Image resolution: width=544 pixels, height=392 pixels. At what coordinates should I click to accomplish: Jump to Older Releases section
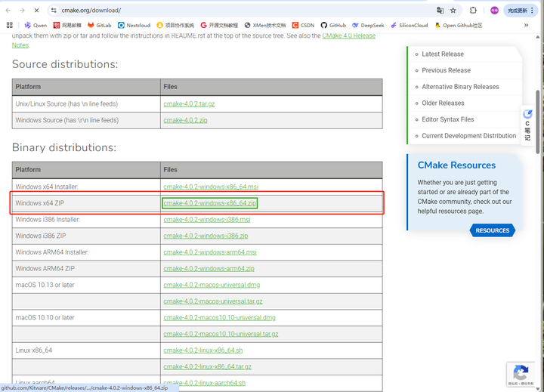tap(443, 103)
